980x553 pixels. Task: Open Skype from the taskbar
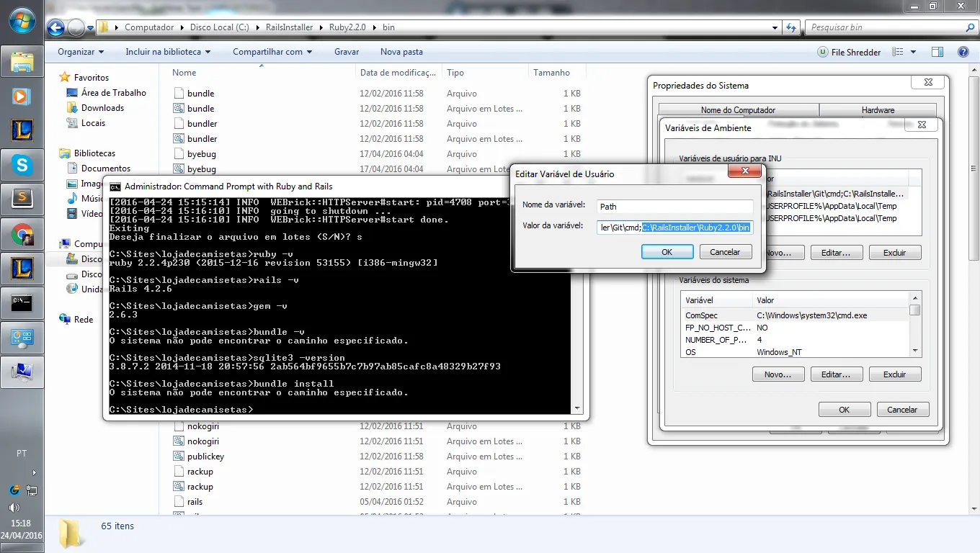22,166
